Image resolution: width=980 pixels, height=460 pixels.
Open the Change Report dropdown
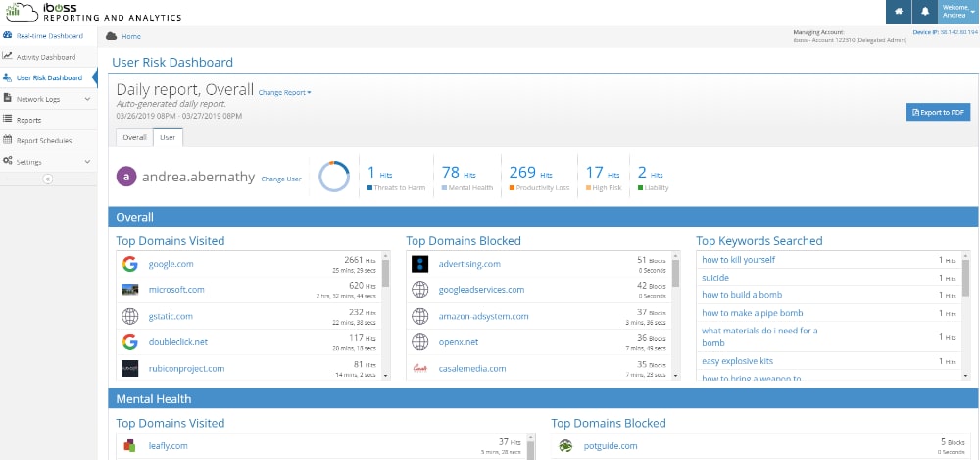[284, 92]
